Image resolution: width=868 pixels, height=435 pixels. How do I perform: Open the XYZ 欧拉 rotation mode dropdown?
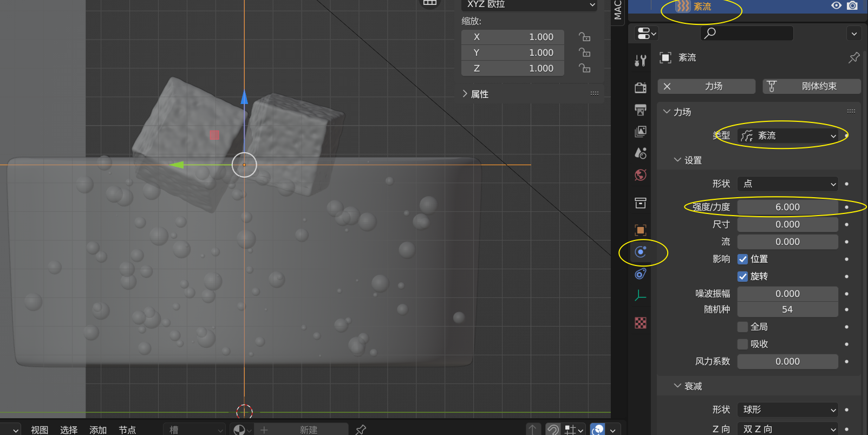[x=530, y=5]
